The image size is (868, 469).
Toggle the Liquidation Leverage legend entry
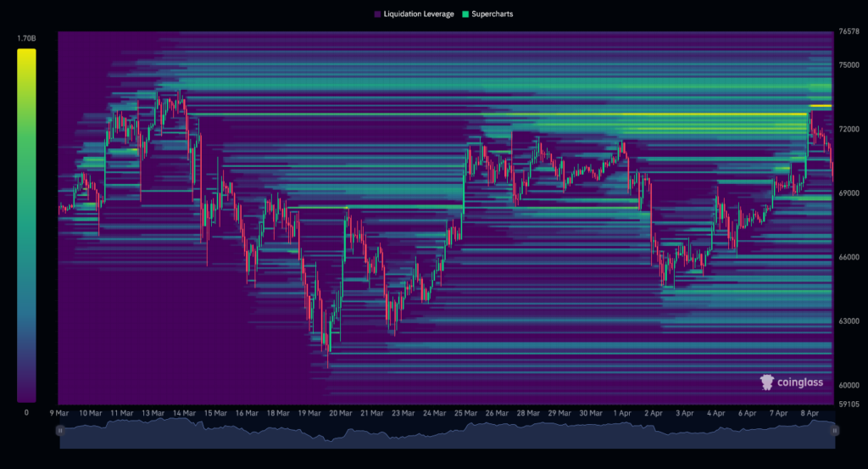(x=414, y=14)
